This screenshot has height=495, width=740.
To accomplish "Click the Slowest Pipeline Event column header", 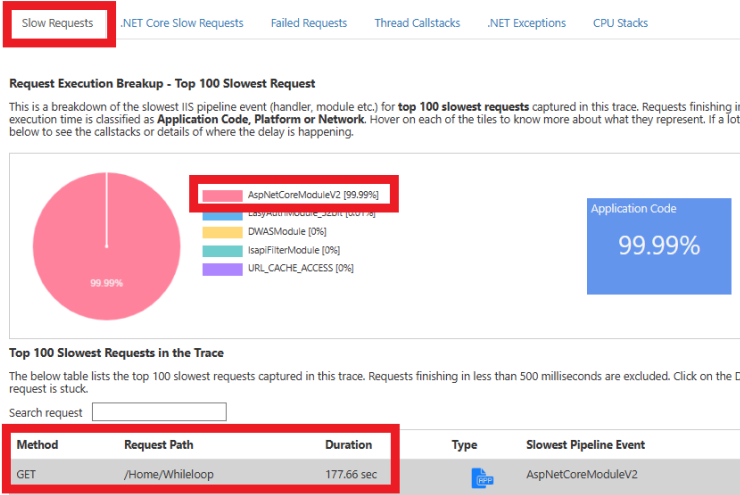I will (x=585, y=445).
